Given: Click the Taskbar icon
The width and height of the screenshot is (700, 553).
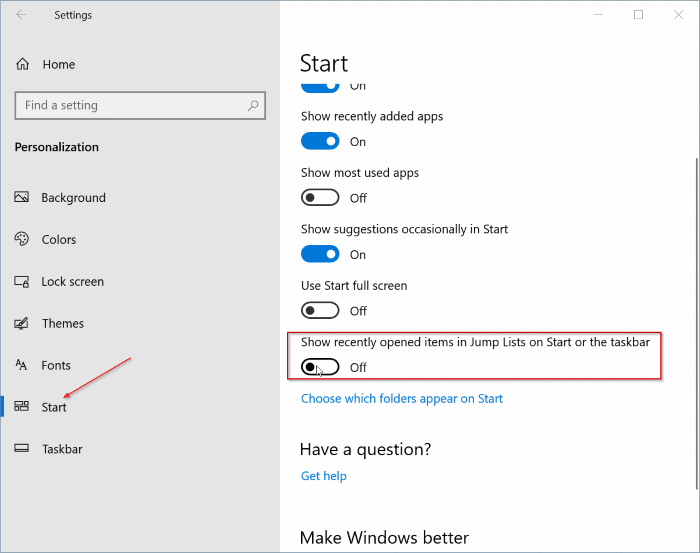Looking at the screenshot, I should [x=21, y=449].
